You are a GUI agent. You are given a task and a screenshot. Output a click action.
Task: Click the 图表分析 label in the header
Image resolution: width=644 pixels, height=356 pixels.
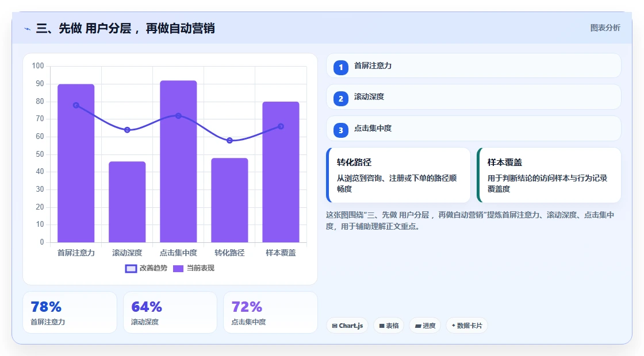pos(605,28)
